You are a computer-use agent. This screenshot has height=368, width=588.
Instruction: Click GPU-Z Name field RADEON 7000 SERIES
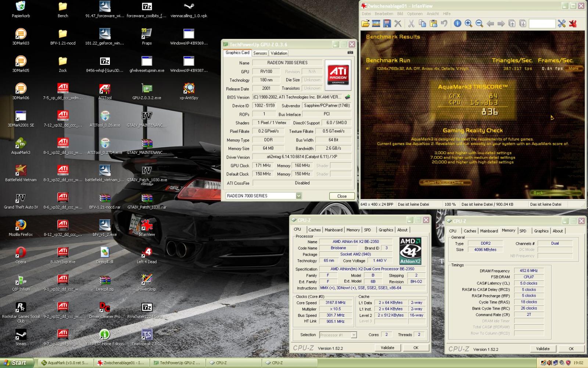287,63
